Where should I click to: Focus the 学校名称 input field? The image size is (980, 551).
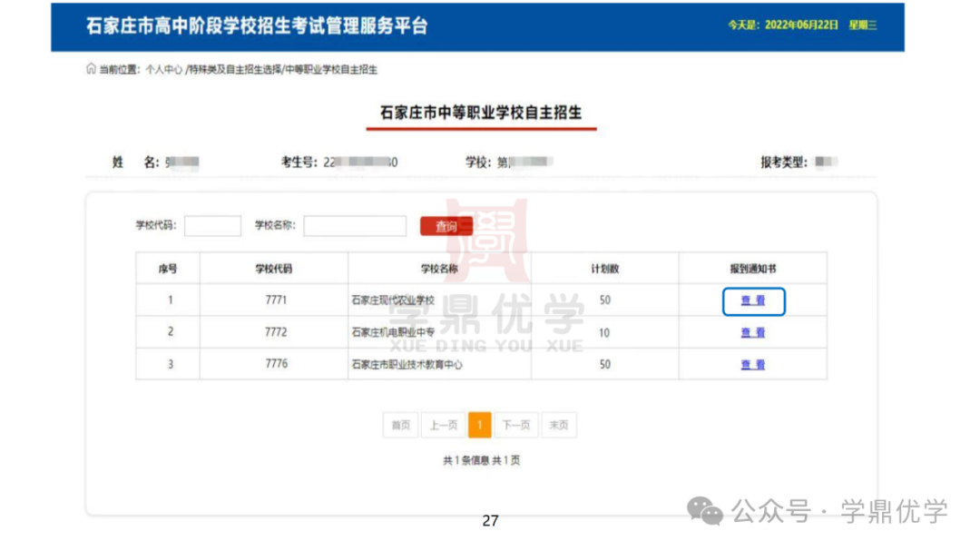pos(355,226)
